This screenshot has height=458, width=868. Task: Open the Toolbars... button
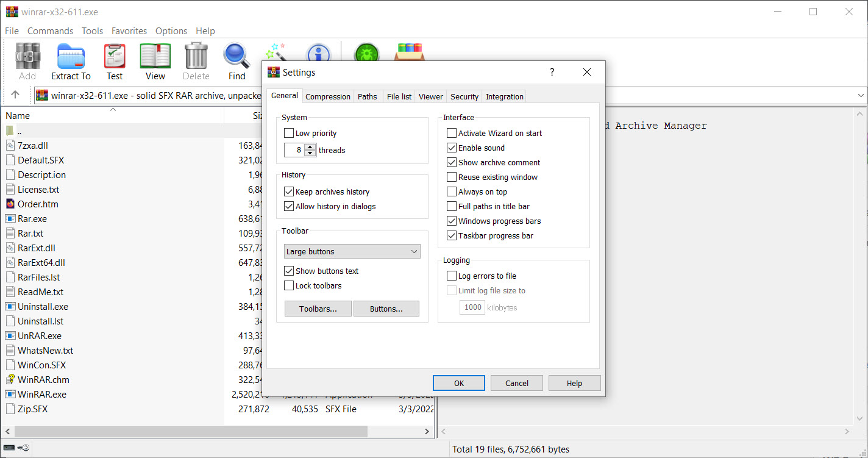coord(318,309)
